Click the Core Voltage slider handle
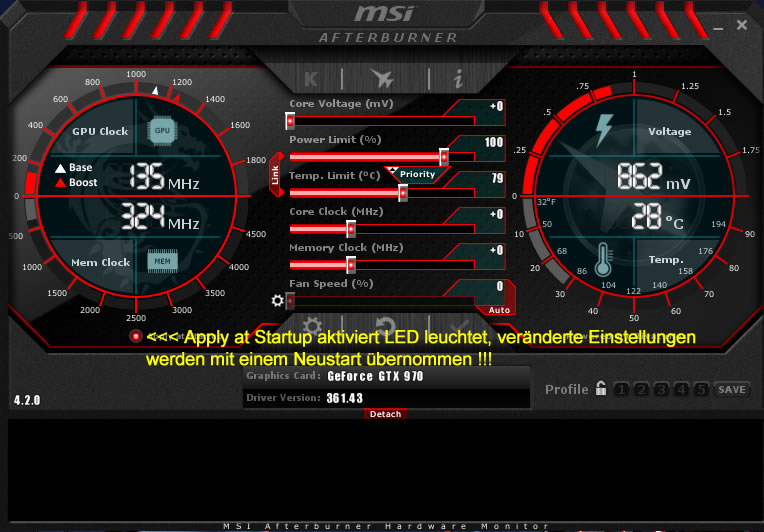The image size is (764, 532). (x=290, y=121)
